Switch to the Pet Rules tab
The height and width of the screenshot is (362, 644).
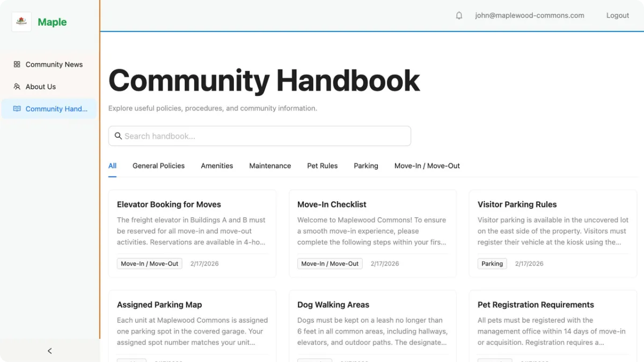[322, 166]
